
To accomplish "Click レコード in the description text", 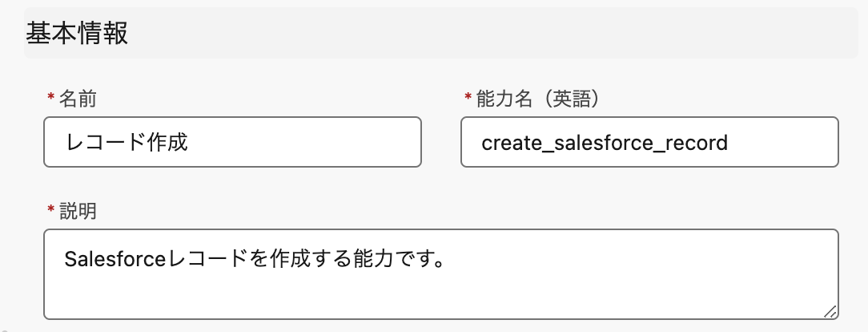I will click(x=201, y=260).
